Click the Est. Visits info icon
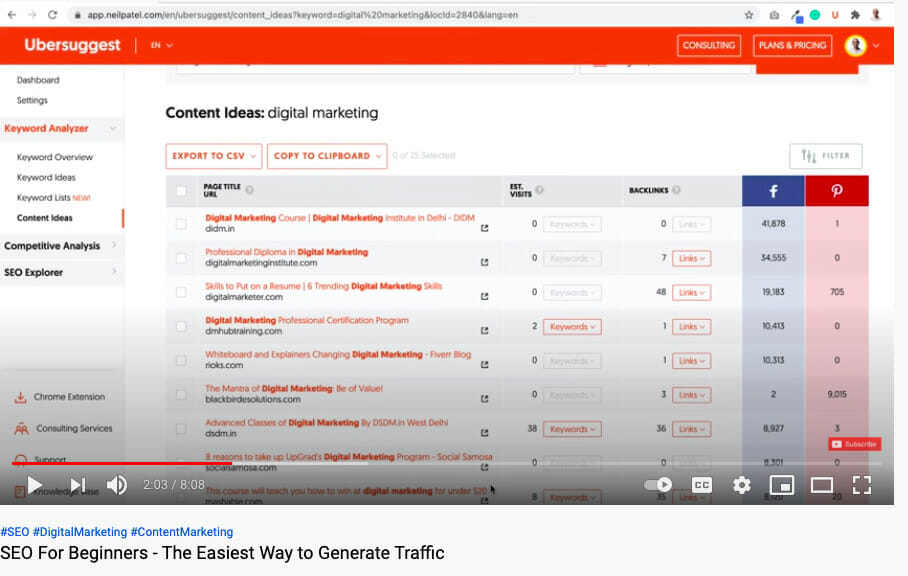908x576 pixels. coord(539,190)
